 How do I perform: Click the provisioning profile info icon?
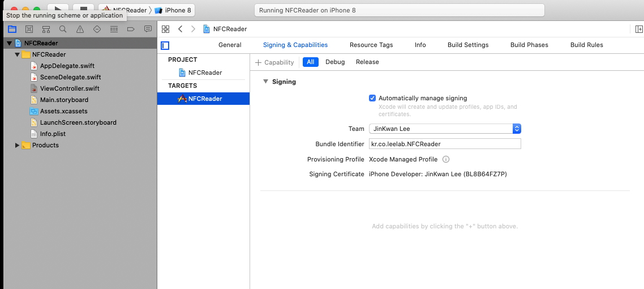point(446,159)
